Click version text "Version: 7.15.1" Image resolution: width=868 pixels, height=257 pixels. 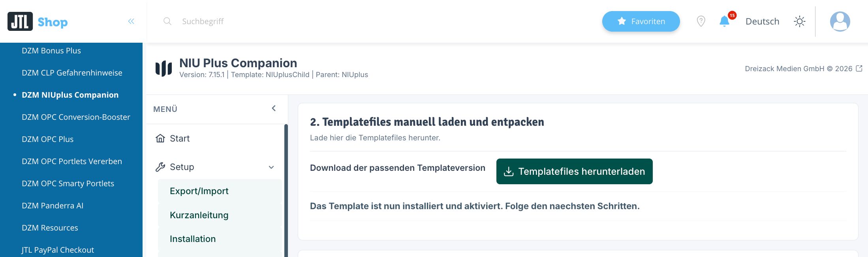pos(202,75)
